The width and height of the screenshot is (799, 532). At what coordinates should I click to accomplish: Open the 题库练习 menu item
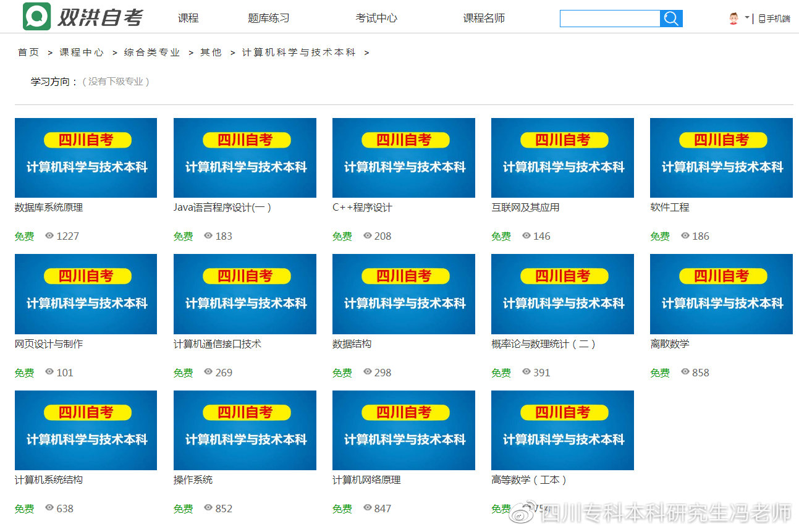coord(268,19)
